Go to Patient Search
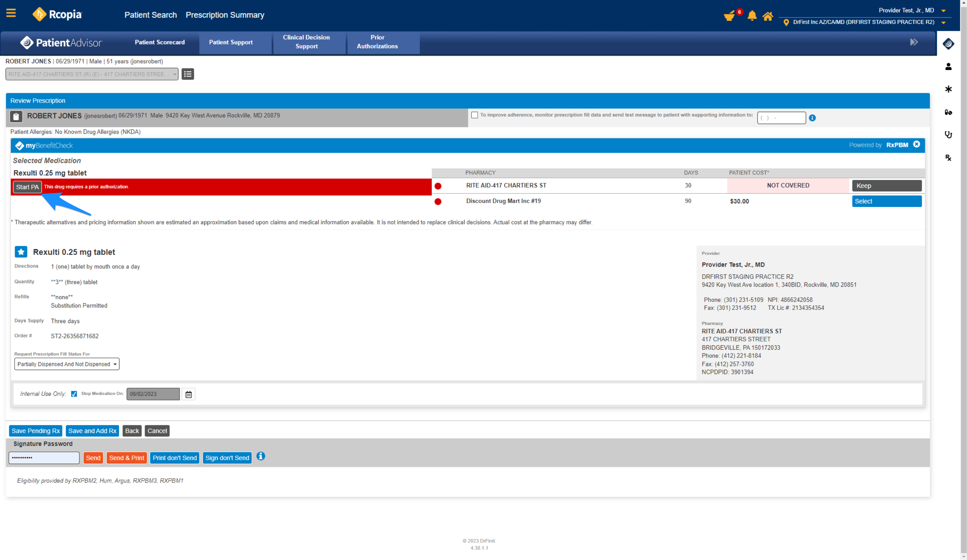The height and width of the screenshot is (560, 967). [150, 15]
